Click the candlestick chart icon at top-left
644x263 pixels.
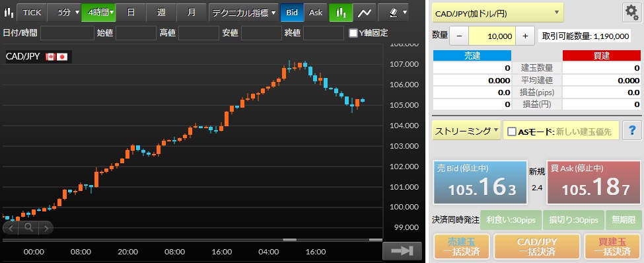(8, 13)
